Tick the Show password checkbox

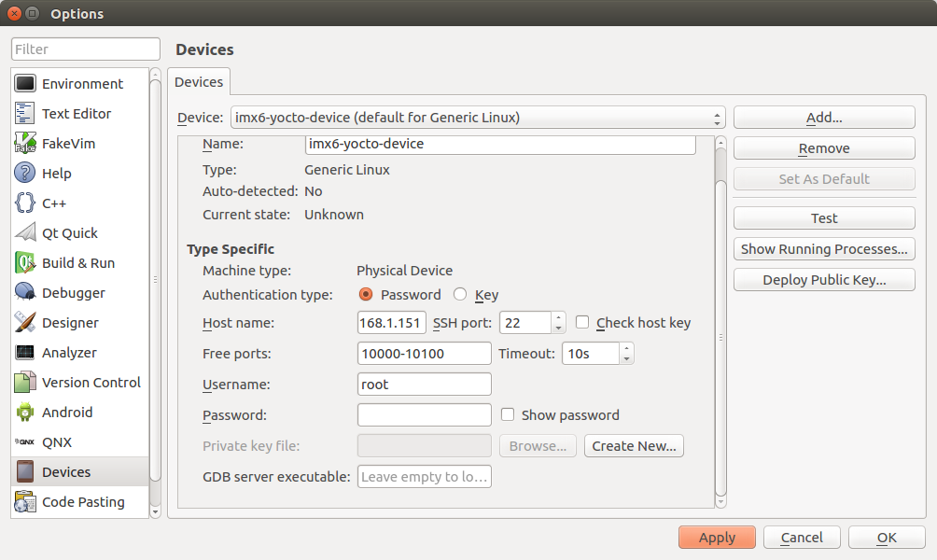point(508,415)
